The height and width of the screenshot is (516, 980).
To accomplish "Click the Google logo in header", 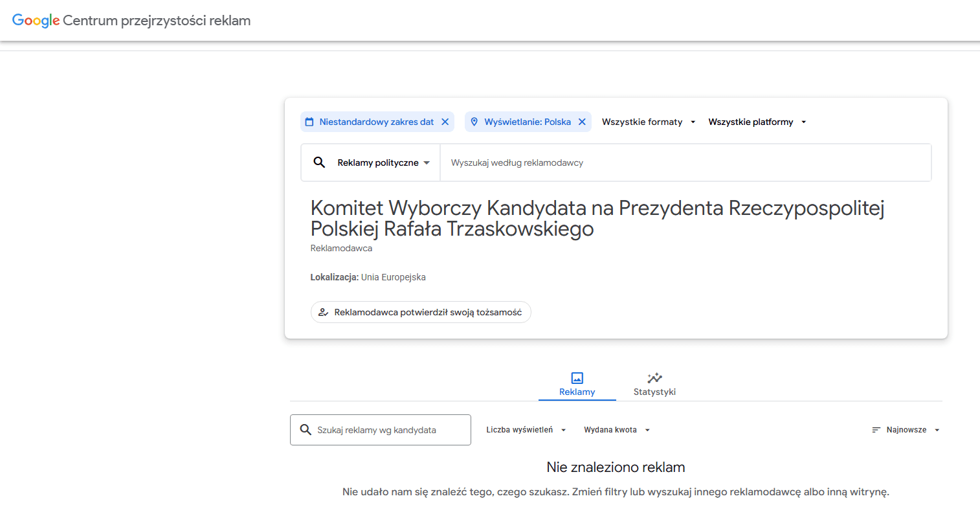I will [36, 20].
